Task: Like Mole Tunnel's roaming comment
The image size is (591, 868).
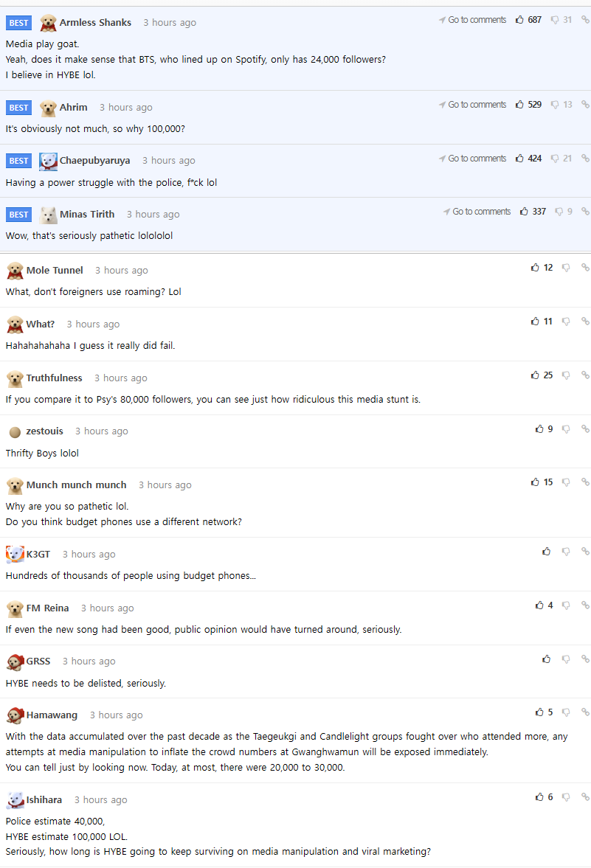Action: click(x=535, y=268)
